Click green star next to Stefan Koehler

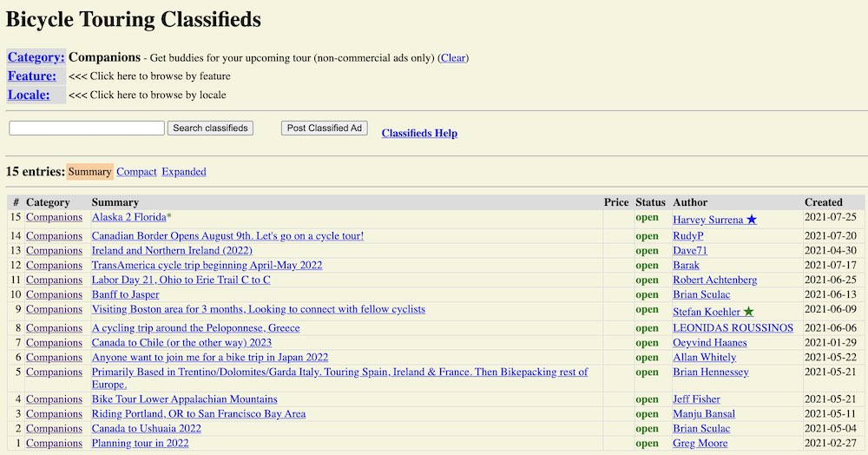[x=748, y=312]
